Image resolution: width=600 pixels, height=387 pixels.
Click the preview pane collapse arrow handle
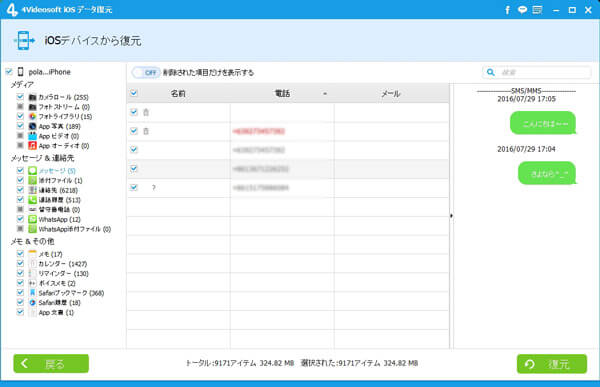coord(451,216)
